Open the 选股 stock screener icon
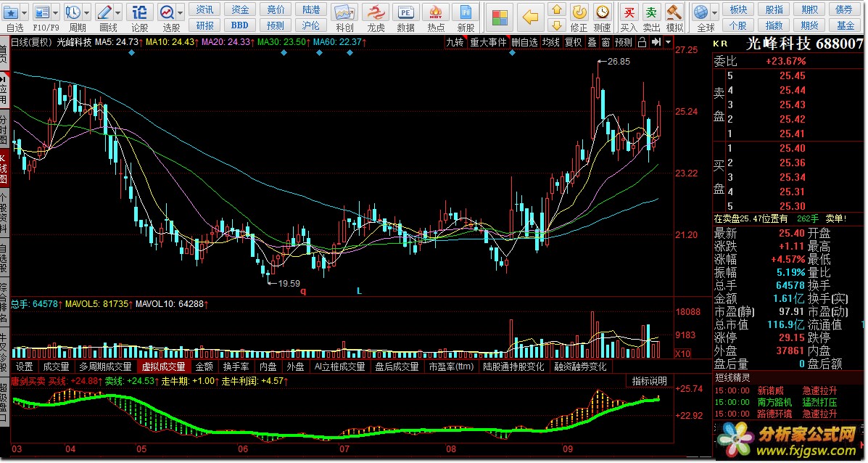868x463 pixels. pyautogui.click(x=167, y=12)
